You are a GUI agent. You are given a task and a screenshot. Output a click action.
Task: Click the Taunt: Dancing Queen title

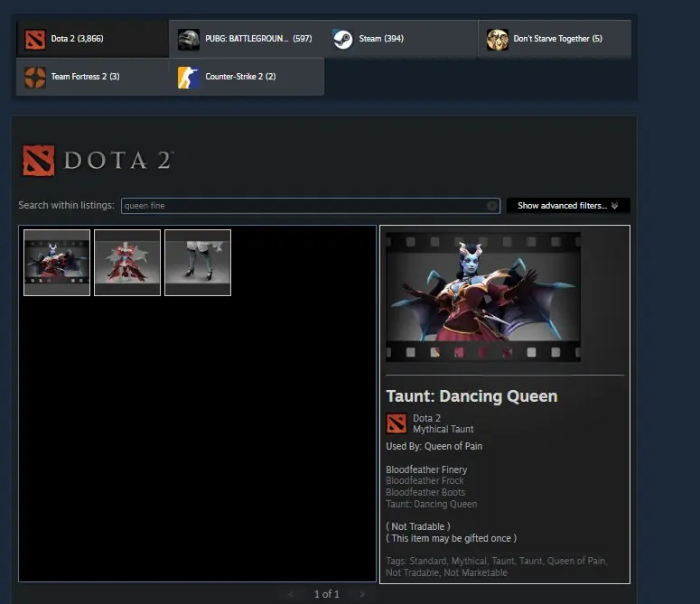click(471, 396)
